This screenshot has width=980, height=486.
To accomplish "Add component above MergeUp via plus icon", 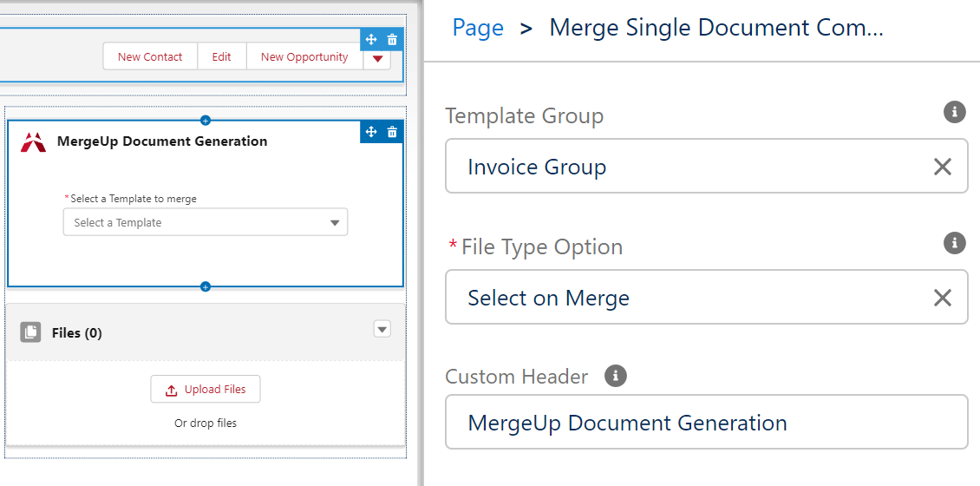I will point(205,120).
